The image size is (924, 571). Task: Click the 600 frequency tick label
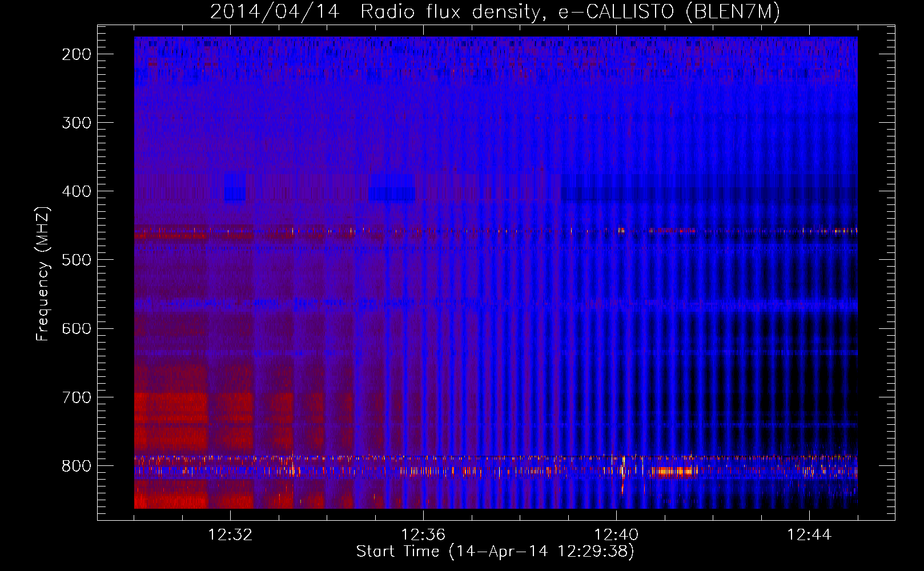tap(77, 328)
